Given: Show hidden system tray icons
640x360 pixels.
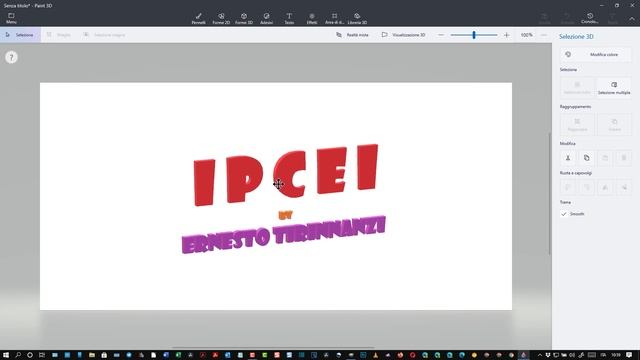Looking at the screenshot, I should coord(540,355).
